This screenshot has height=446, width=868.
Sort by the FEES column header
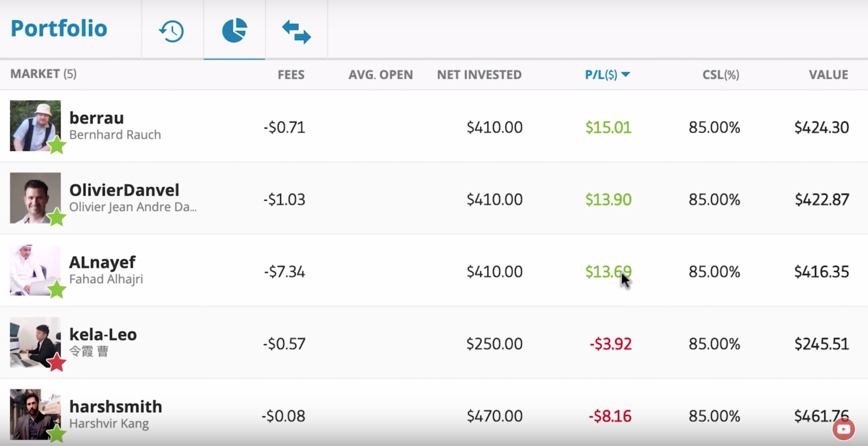(291, 75)
